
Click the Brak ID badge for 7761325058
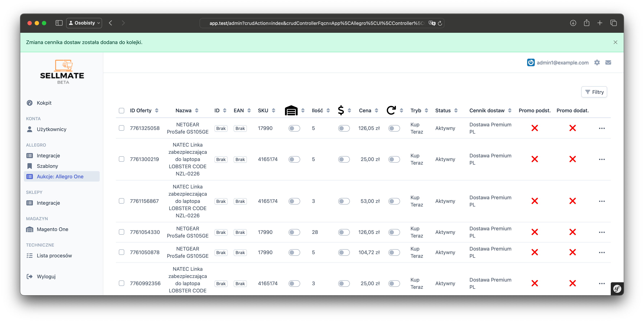click(x=221, y=128)
